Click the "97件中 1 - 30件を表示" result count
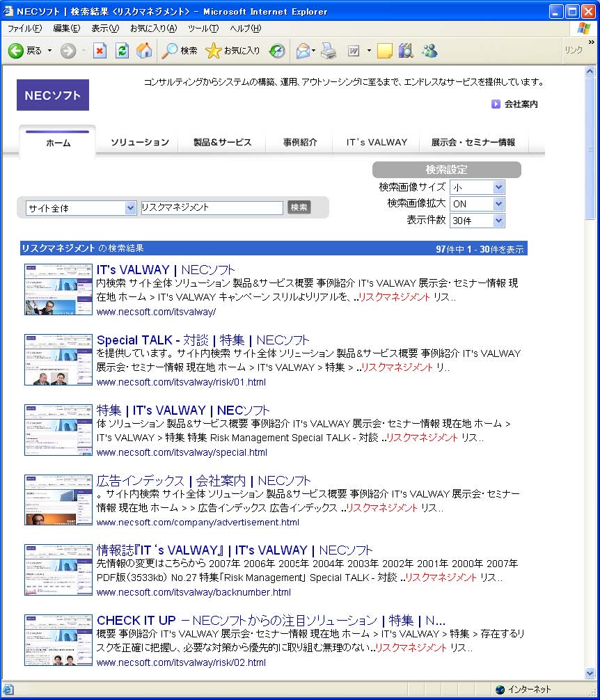Screen dimensions: 600x700 click(480, 249)
